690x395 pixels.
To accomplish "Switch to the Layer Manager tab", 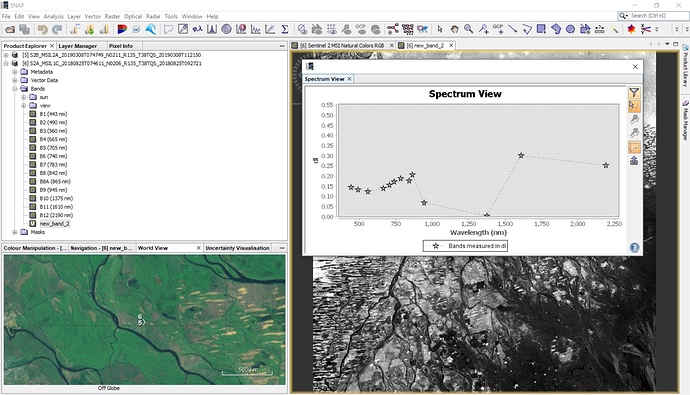I will point(78,46).
